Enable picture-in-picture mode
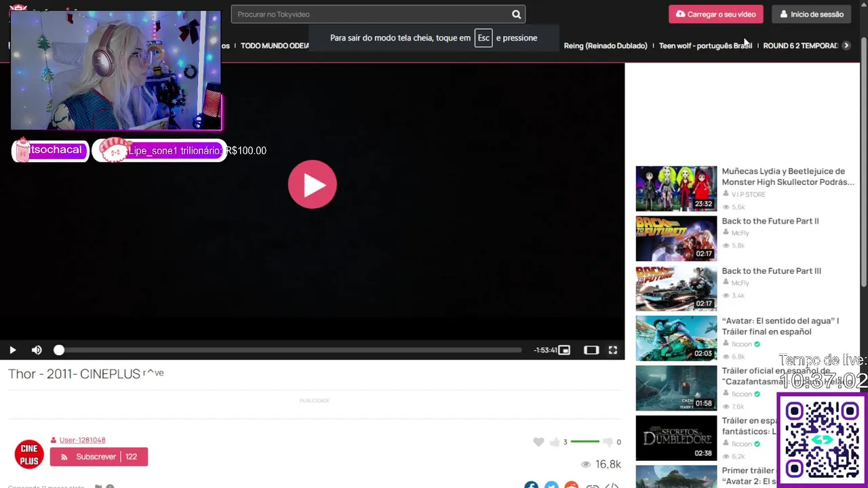The image size is (868, 488). (564, 350)
